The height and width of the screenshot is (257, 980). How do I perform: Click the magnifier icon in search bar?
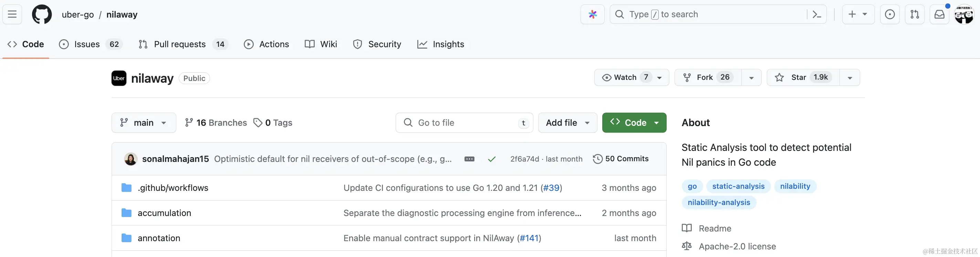(619, 14)
